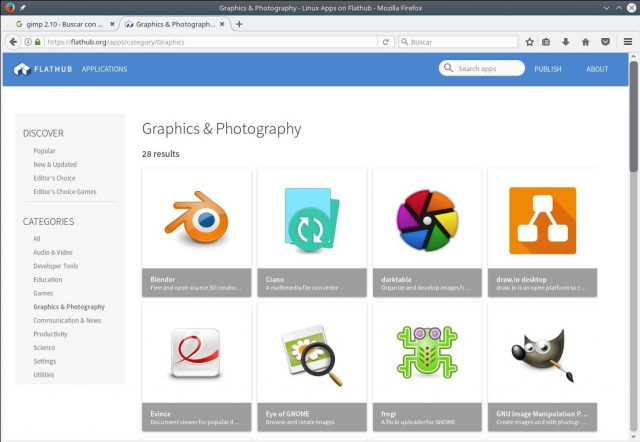
Task: Open the draw.io desktop icon
Action: 542,220
